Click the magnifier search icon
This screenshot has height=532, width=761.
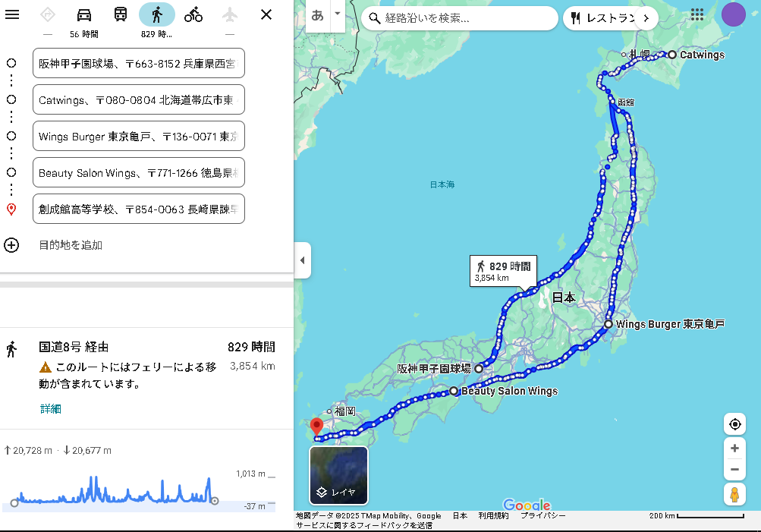click(x=374, y=18)
